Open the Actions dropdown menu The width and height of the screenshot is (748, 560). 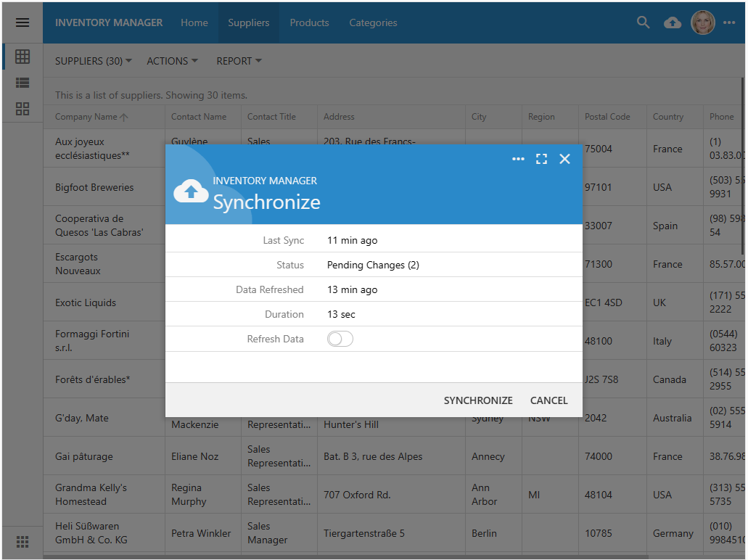click(172, 61)
